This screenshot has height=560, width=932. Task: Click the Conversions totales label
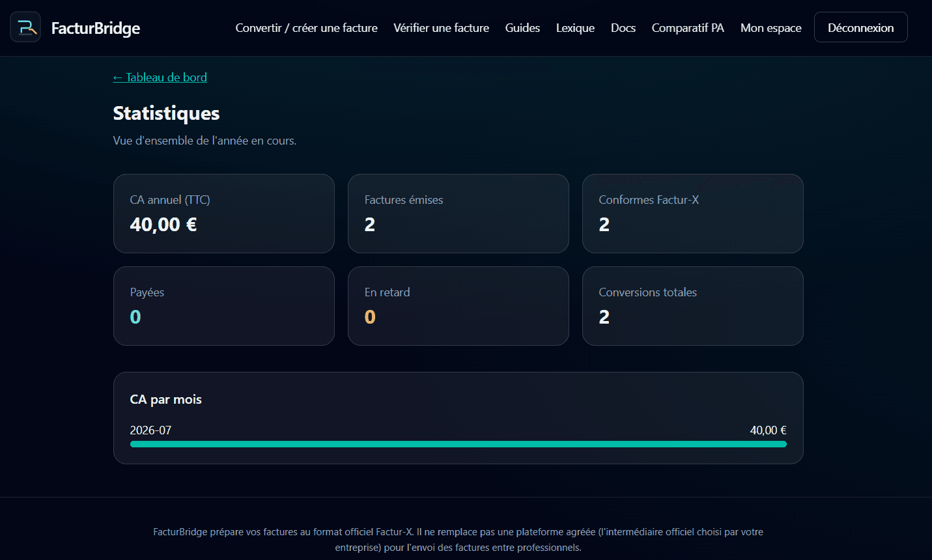[x=648, y=292]
